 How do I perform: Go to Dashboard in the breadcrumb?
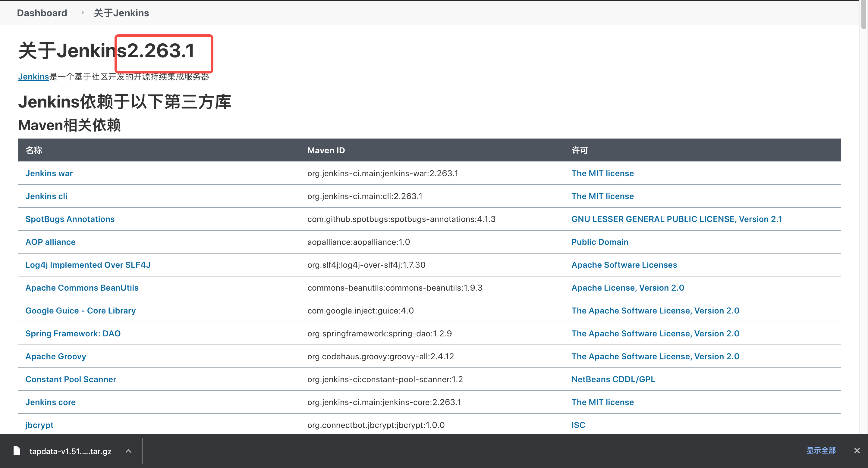[42, 13]
